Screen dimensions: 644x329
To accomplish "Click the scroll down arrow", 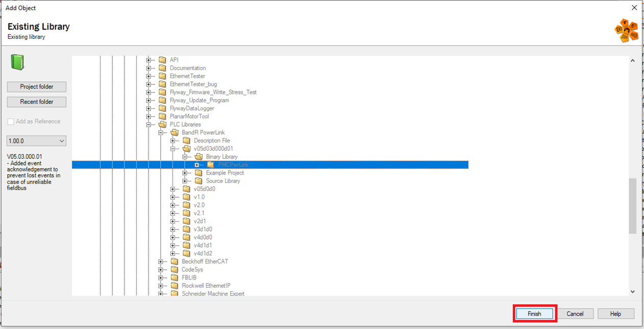I will 633,292.
